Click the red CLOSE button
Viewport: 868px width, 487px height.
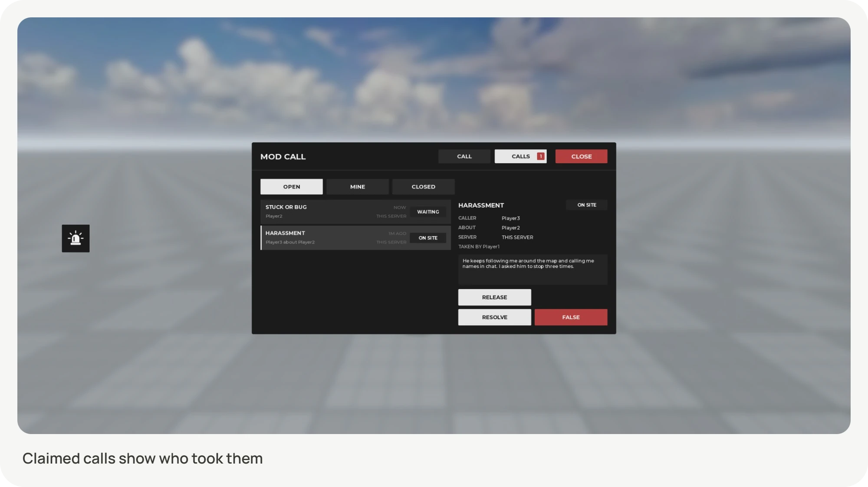pyautogui.click(x=581, y=156)
